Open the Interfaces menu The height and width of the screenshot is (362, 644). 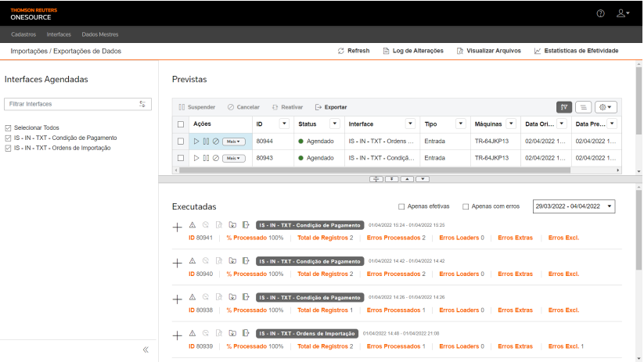point(59,34)
